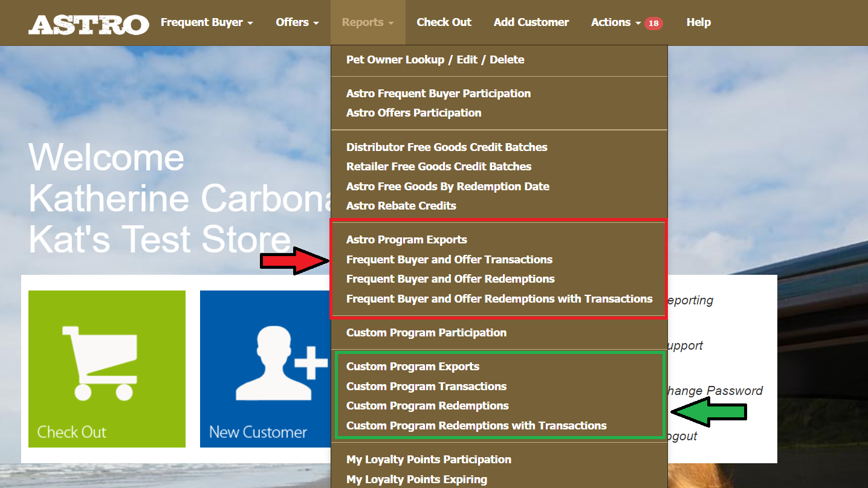Select Astro Frequent Buyer Participation
This screenshot has width=868, height=488.
click(x=438, y=93)
